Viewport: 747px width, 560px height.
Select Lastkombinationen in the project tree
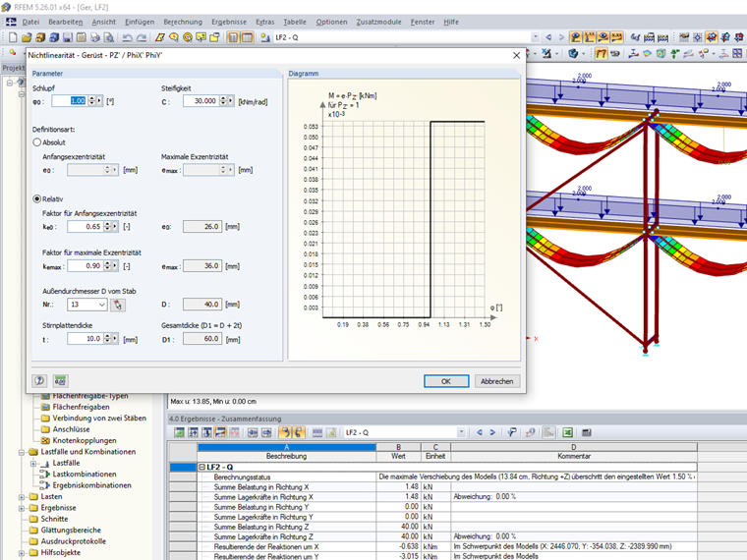coord(85,475)
